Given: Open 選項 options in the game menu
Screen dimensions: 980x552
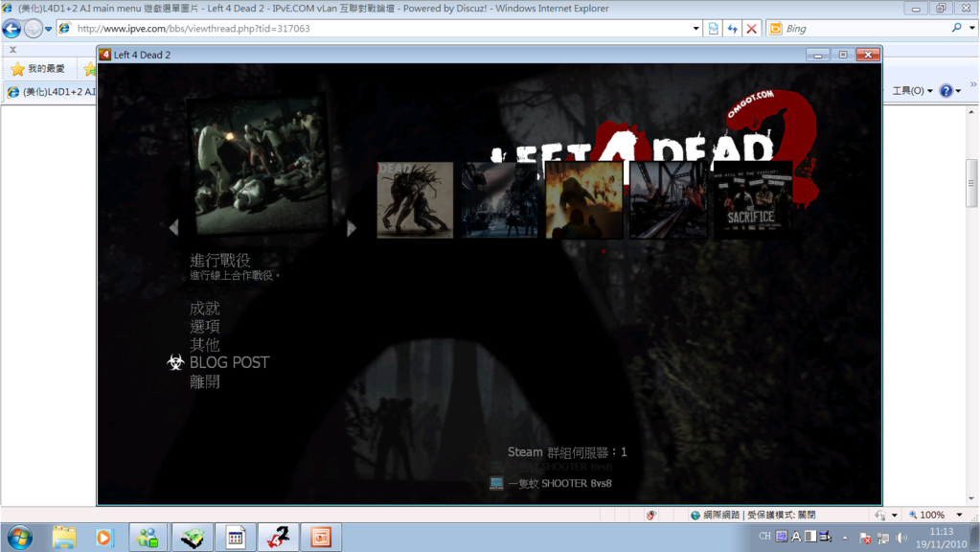Looking at the screenshot, I should pos(204,327).
